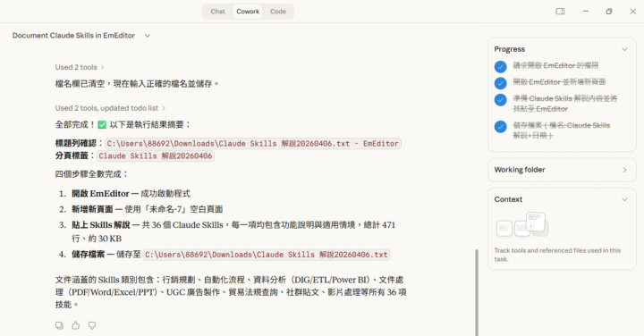644x336 pixels.
Task: Click the checkmark for 開啟 EmEditor 並新增新頁面
Action: [500, 83]
